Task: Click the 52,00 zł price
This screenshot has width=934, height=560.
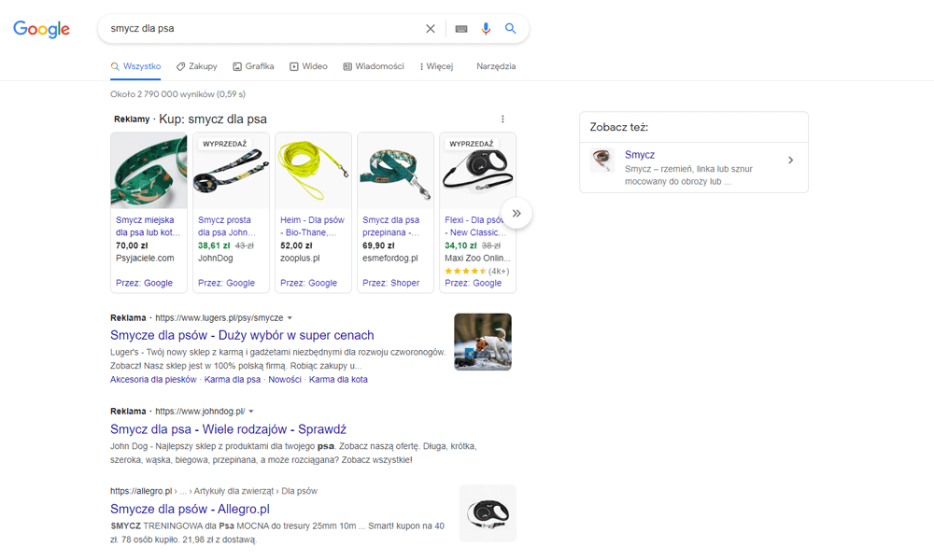Action: point(296,245)
